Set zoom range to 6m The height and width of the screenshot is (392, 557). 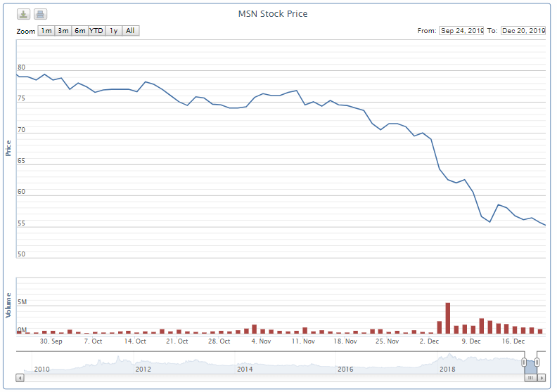tap(80, 31)
